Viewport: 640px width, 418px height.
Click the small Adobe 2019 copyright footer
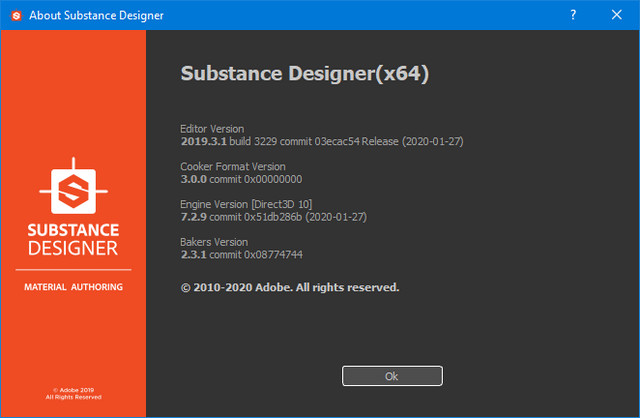pyautogui.click(x=73, y=394)
